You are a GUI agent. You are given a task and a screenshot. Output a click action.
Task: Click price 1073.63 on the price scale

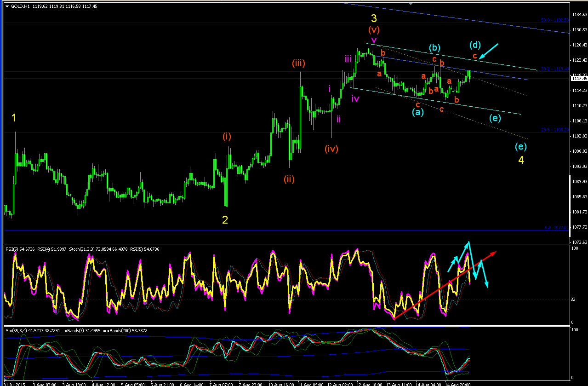[x=580, y=242]
